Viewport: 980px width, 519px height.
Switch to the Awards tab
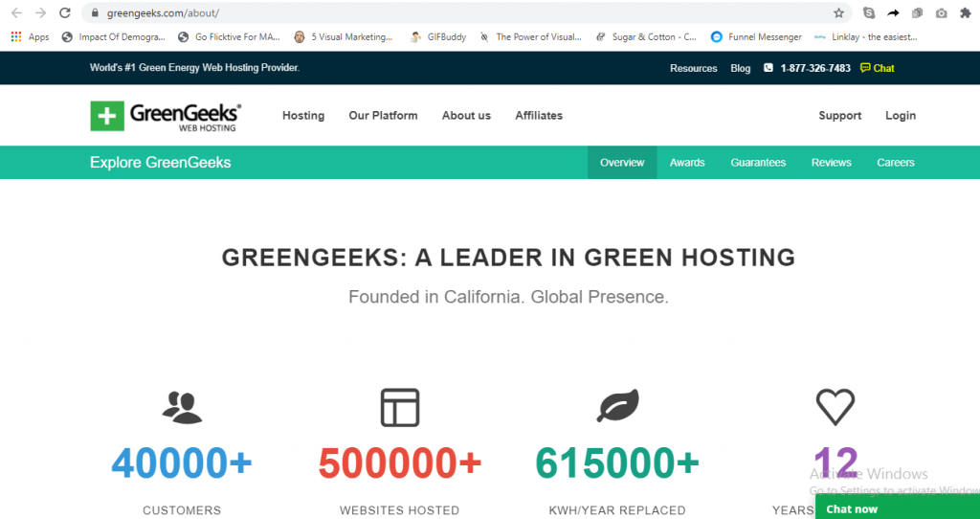(687, 163)
